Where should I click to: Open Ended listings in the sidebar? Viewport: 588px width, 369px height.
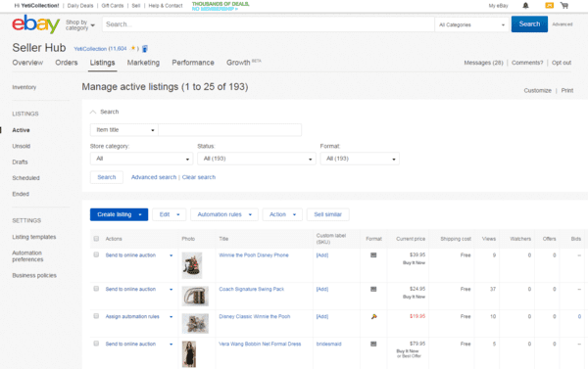click(21, 194)
